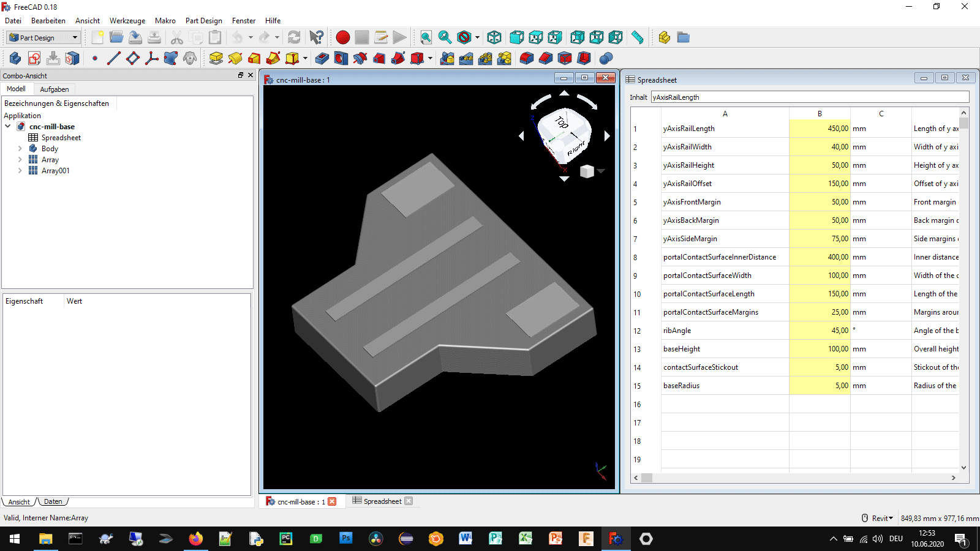Activate the Measure distance ruler tool
Screen dimensions: 980x551
(637, 37)
